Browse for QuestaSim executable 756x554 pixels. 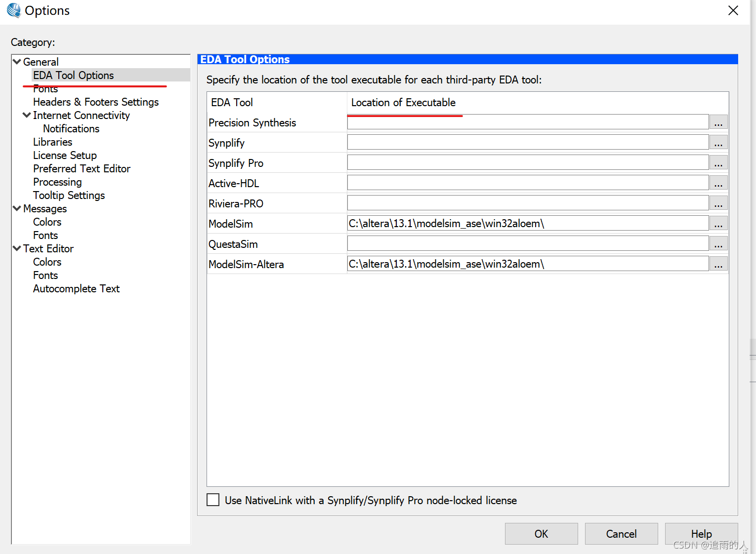[x=718, y=243]
